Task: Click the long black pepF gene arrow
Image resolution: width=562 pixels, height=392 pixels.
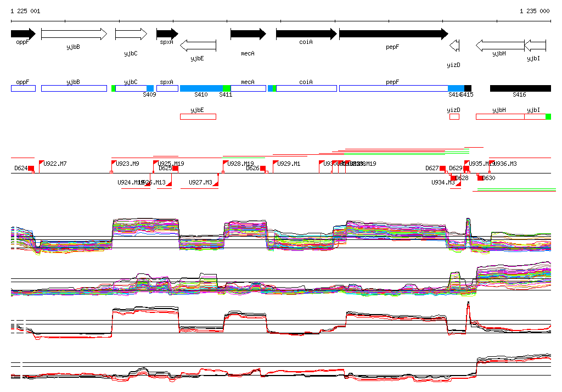Action: pyautogui.click(x=394, y=34)
